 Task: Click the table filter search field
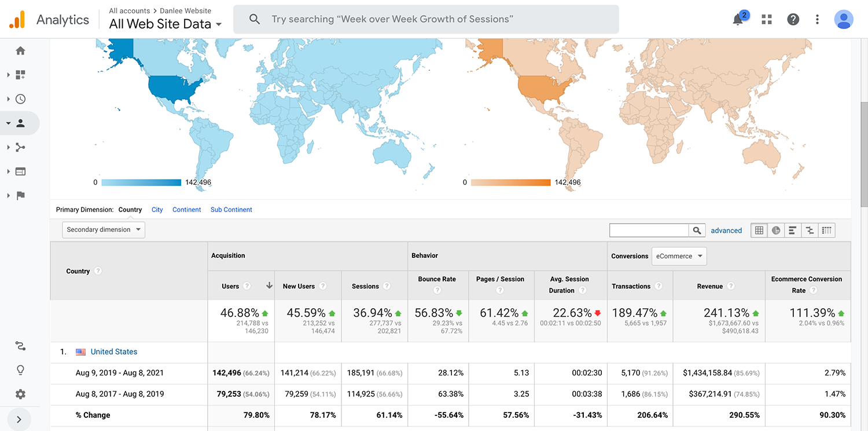point(649,231)
